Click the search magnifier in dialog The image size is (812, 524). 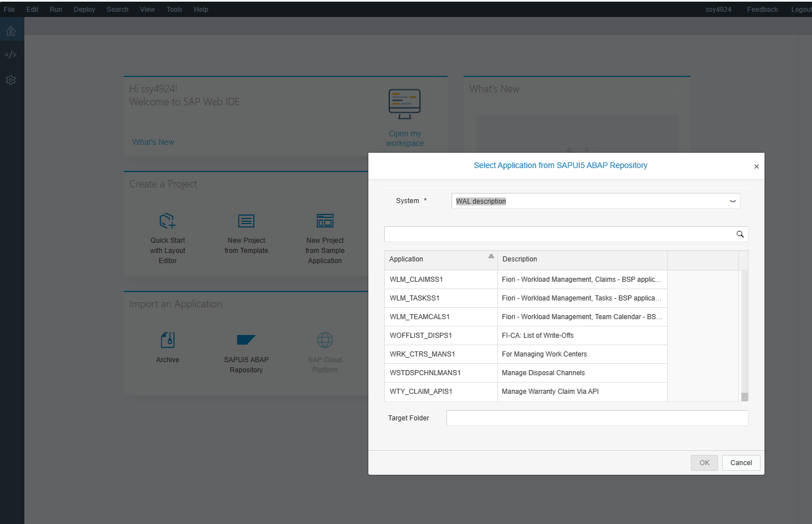pos(740,234)
